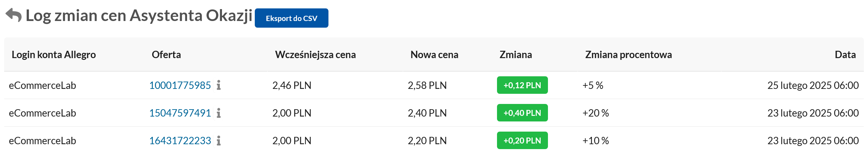Click the green +0,20 PLN badge
The image size is (868, 161).
[x=522, y=141]
